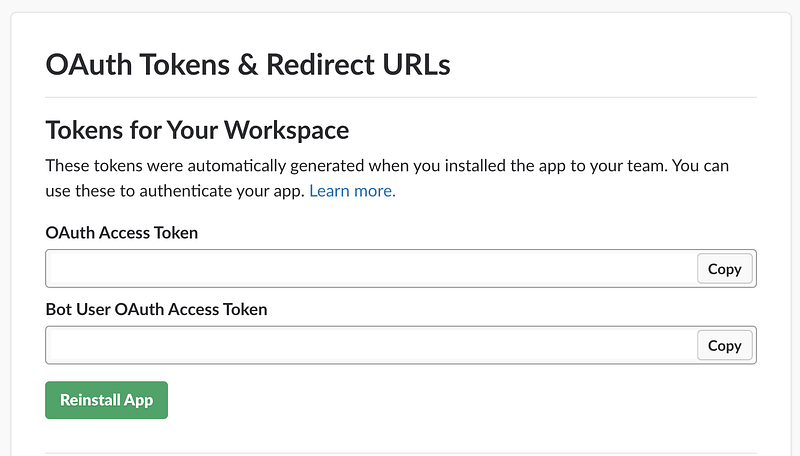This screenshot has height=456, width=800.
Task: Click the divider line below the page title
Action: pyautogui.click(x=401, y=97)
